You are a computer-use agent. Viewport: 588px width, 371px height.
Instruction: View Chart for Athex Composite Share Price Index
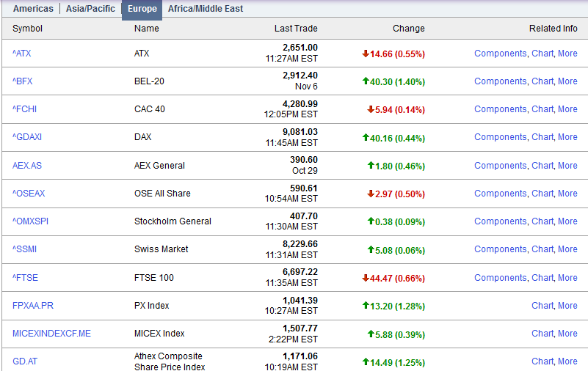542,361
